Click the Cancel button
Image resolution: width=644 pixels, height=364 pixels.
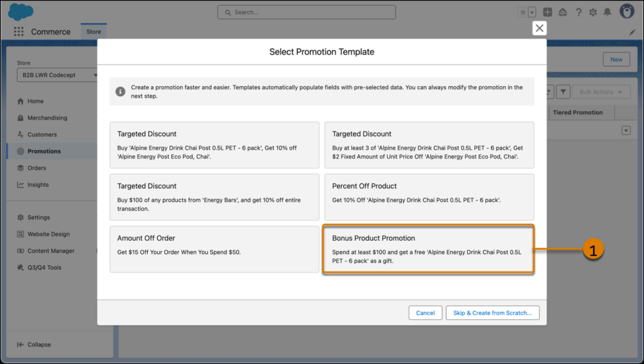(425, 312)
